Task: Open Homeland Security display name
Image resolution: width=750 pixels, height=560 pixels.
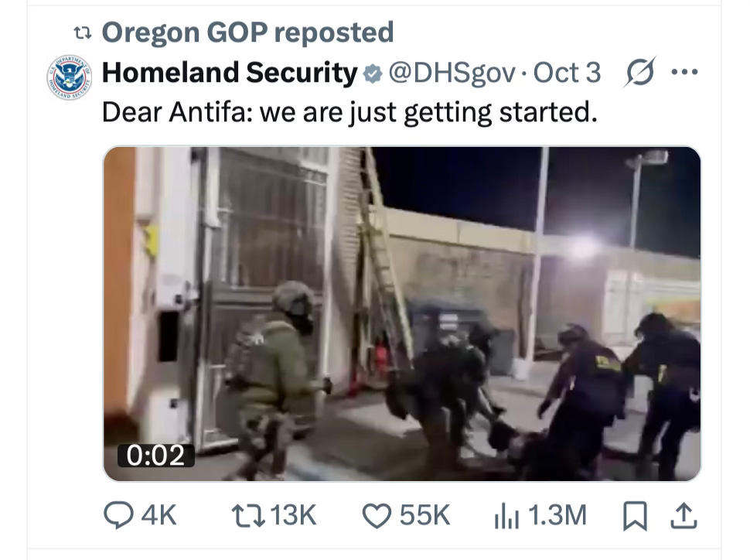Action: 230,73
